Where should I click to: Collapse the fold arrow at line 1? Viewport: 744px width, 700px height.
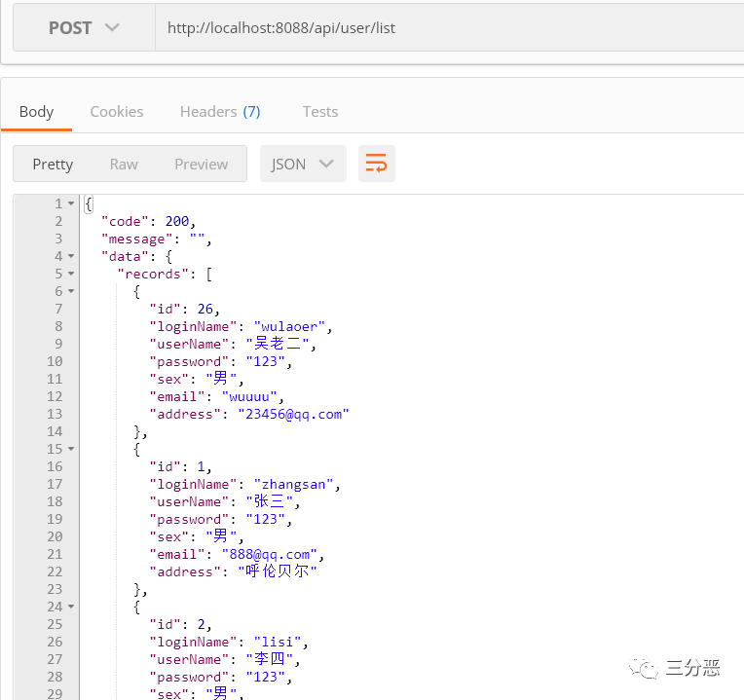(71, 203)
